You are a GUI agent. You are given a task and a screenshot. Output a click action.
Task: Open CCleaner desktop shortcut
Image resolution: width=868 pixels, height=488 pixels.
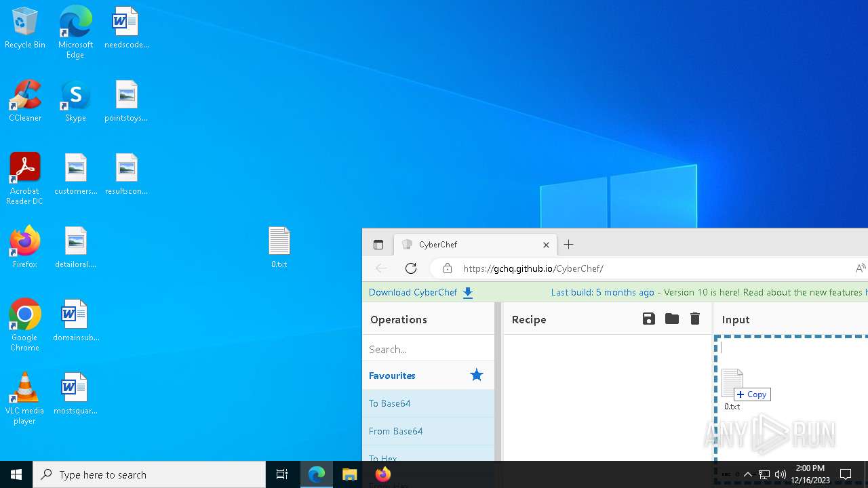[x=25, y=102]
